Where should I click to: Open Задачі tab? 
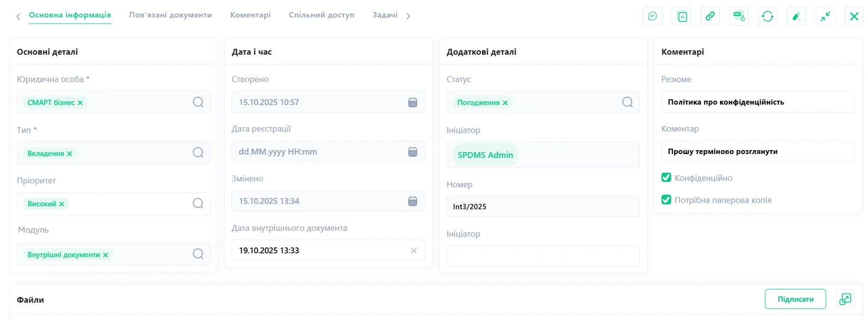click(x=385, y=15)
